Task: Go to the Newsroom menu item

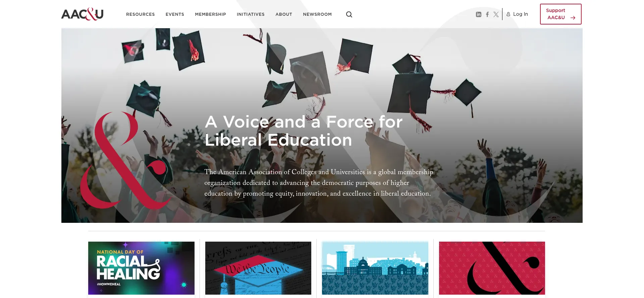Action: click(317, 14)
